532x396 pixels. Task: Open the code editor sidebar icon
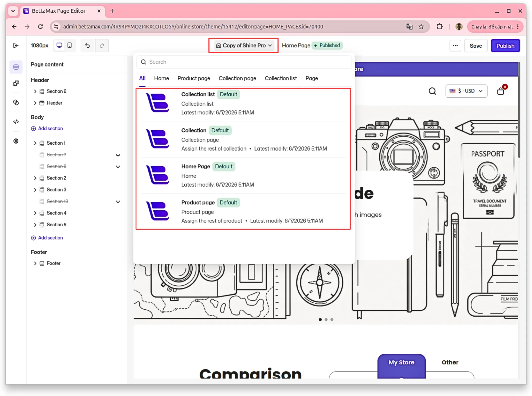[16, 122]
